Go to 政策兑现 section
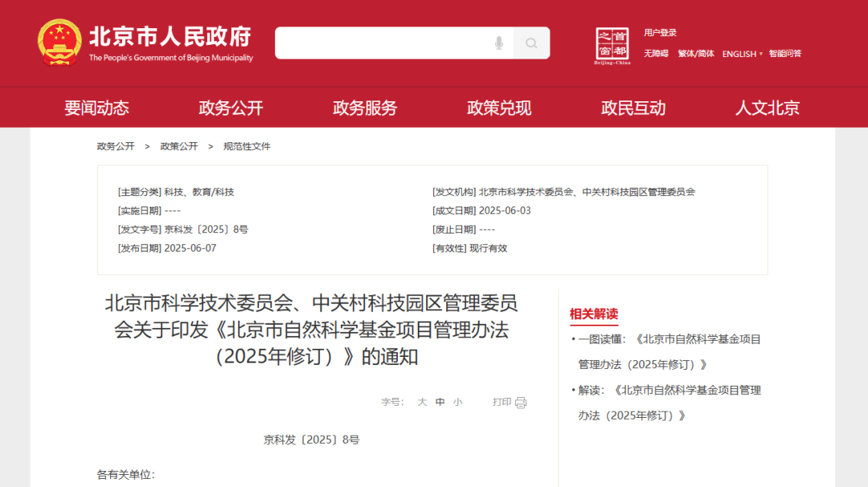The width and height of the screenshot is (868, 487). [499, 108]
